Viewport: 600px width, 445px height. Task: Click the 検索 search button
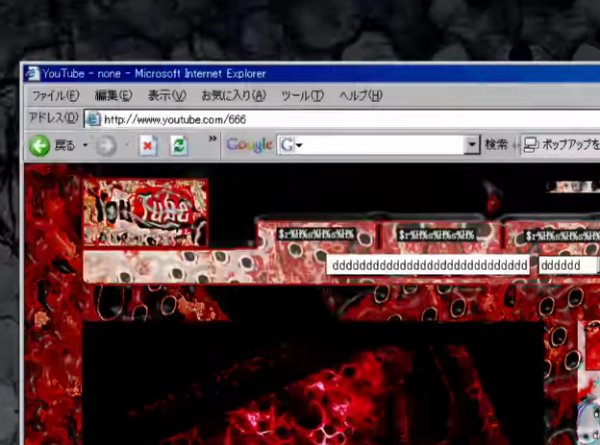[x=496, y=145]
